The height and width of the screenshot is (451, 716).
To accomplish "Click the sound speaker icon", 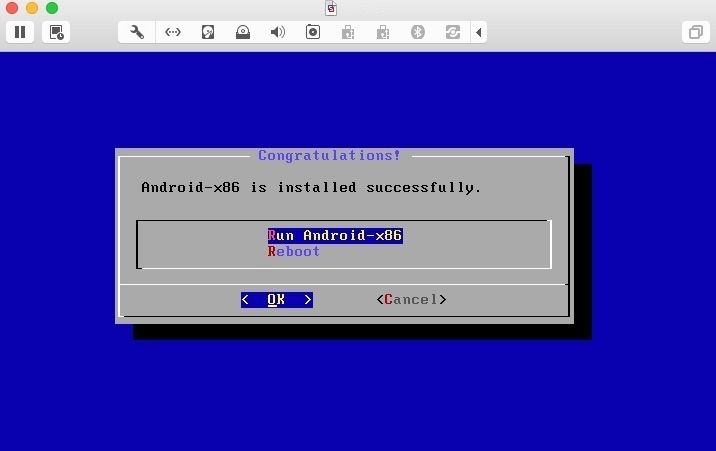I will pos(278,32).
